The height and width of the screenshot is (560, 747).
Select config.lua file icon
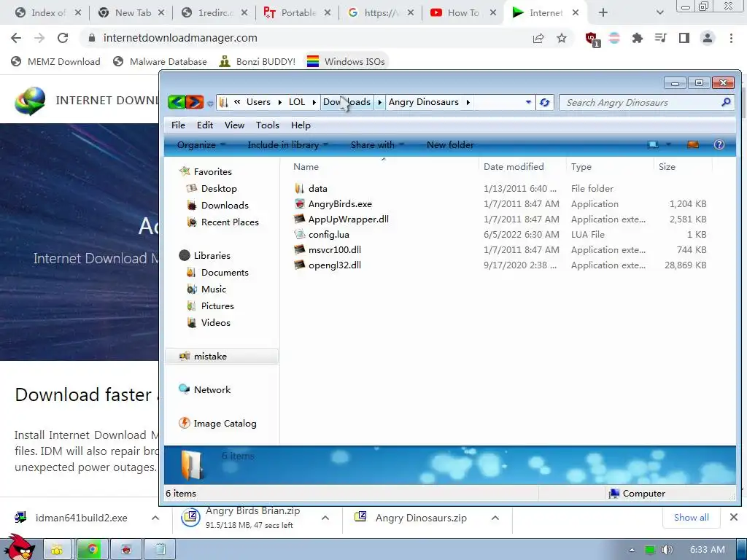(x=299, y=234)
